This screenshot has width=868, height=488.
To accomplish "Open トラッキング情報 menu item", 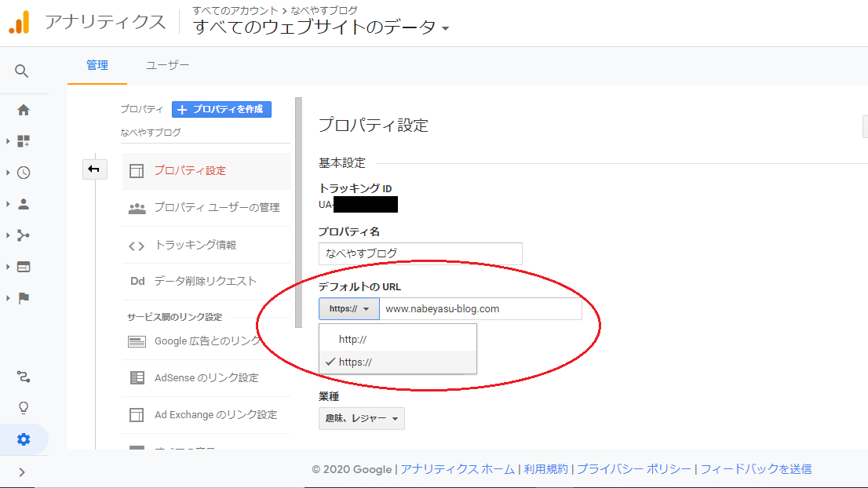I will point(206,245).
